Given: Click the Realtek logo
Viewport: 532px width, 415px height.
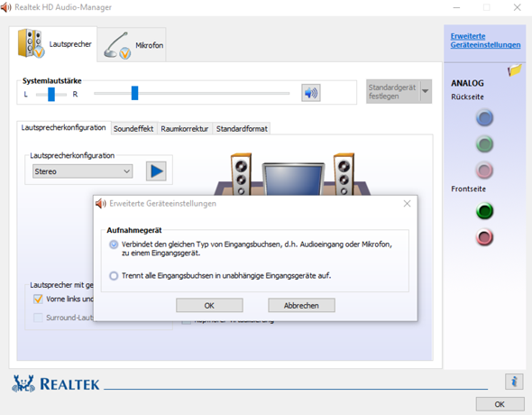Looking at the screenshot, I should [56, 383].
